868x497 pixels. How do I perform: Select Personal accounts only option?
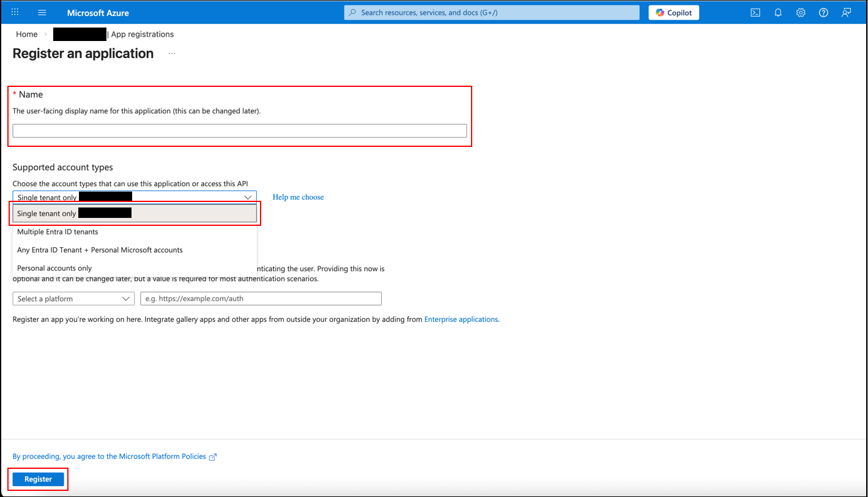[x=135, y=268]
